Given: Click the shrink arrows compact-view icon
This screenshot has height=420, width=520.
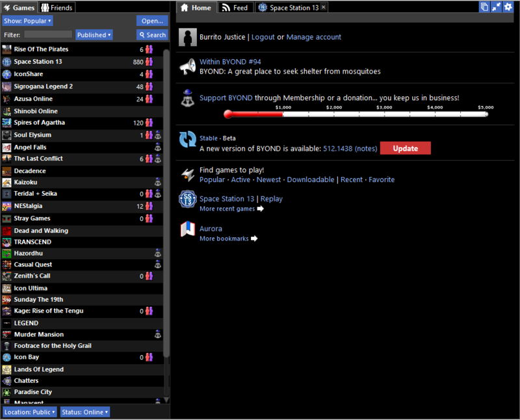Looking at the screenshot, I should click(497, 7).
